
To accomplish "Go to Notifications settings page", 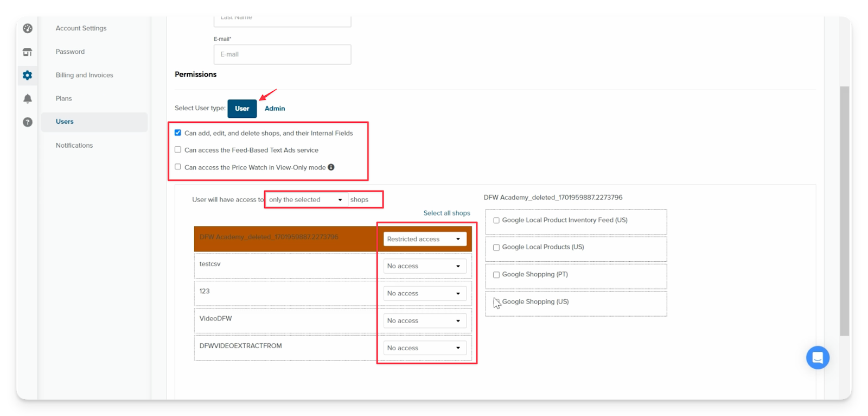I will [74, 146].
